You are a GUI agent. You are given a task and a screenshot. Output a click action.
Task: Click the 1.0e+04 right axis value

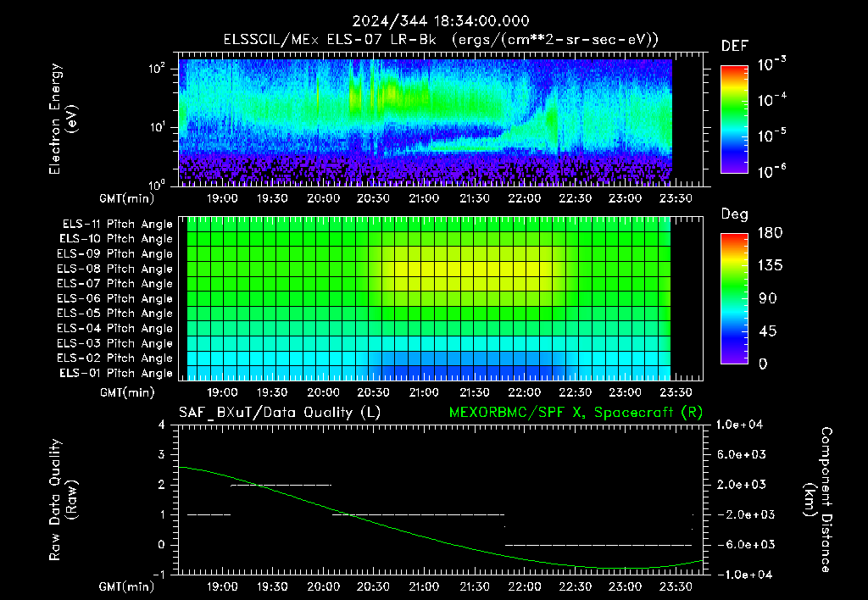[x=739, y=425]
